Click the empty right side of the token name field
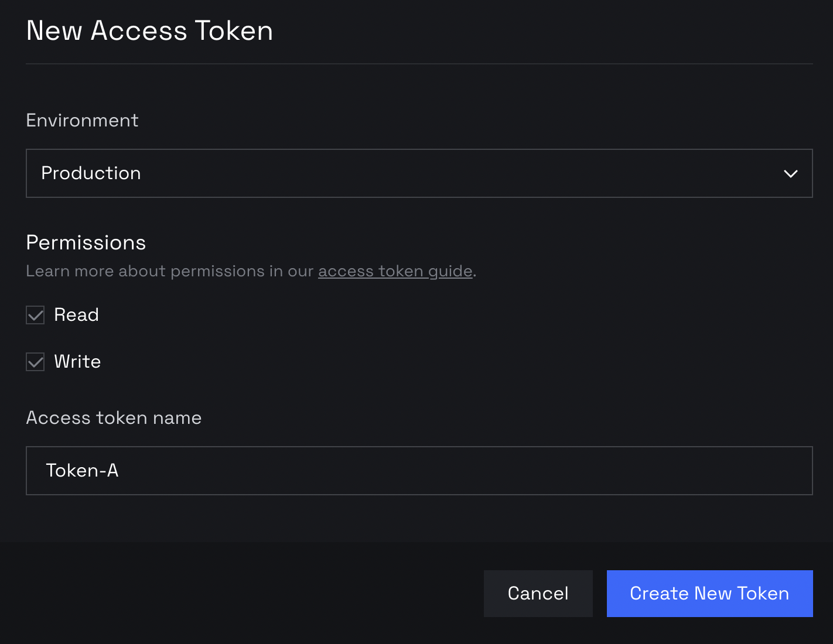Viewport: 833px width, 644px height. [x=644, y=471]
